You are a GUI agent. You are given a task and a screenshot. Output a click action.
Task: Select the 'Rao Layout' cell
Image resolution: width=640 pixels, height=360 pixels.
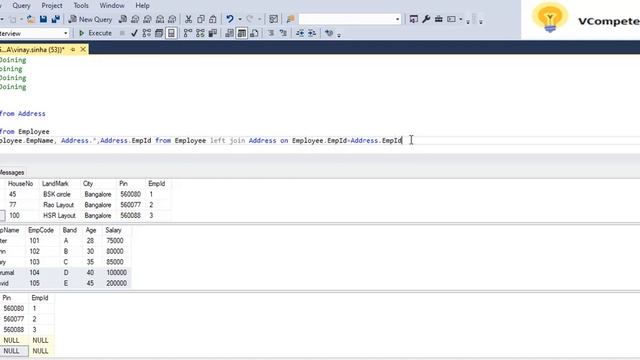point(58,205)
